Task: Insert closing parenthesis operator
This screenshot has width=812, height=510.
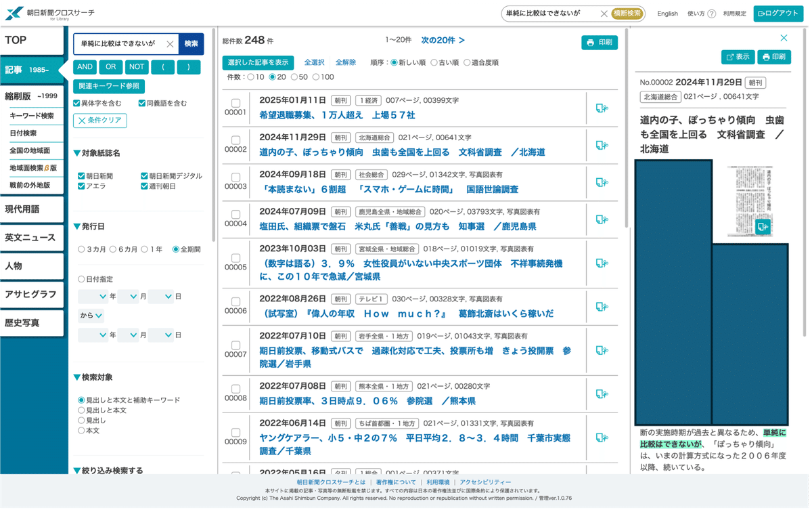Action: [x=189, y=67]
